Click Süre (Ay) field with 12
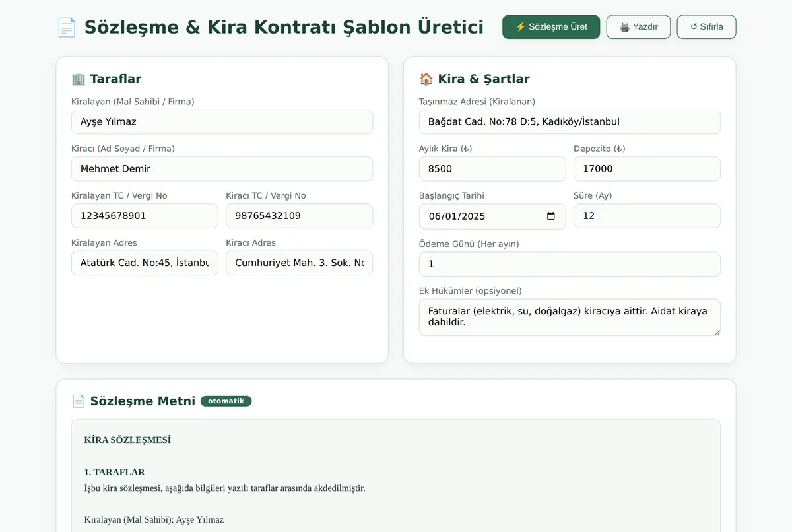792x532 pixels. point(647,216)
